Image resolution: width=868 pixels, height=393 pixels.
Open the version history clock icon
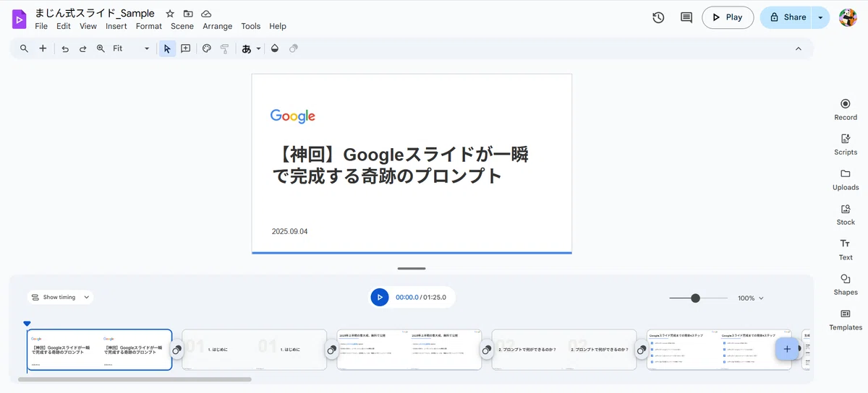click(x=658, y=17)
